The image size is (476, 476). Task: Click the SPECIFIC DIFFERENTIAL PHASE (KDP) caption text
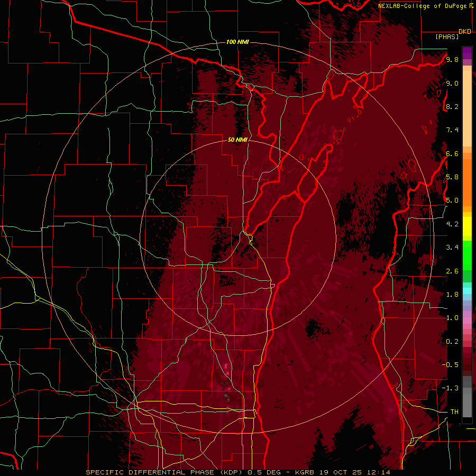pyautogui.click(x=164, y=472)
